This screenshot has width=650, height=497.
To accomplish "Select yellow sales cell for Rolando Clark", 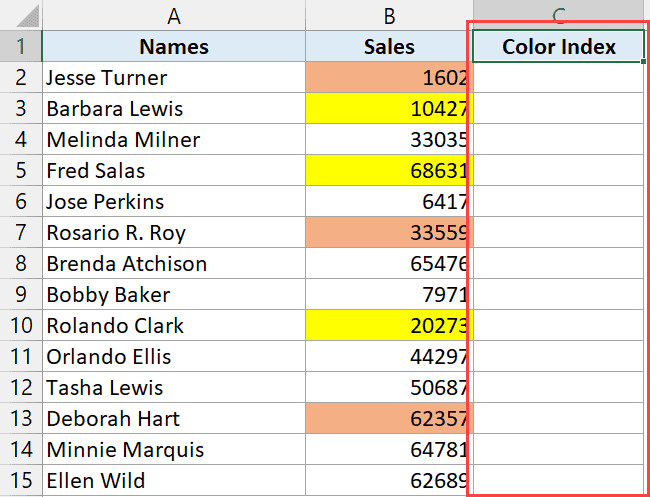I will [389, 326].
